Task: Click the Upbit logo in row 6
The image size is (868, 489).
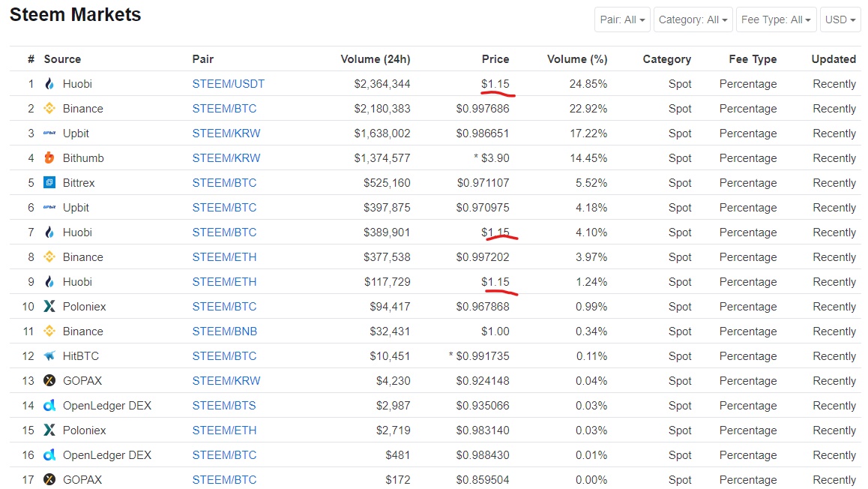Action: (49, 207)
